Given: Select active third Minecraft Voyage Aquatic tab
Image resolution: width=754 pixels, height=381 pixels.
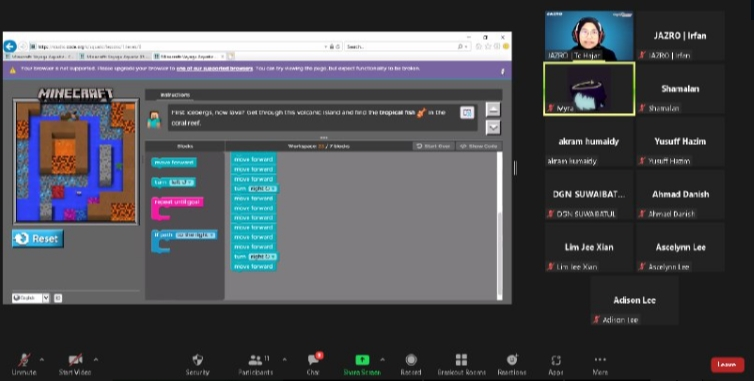Looking at the screenshot, I should click(x=189, y=57).
